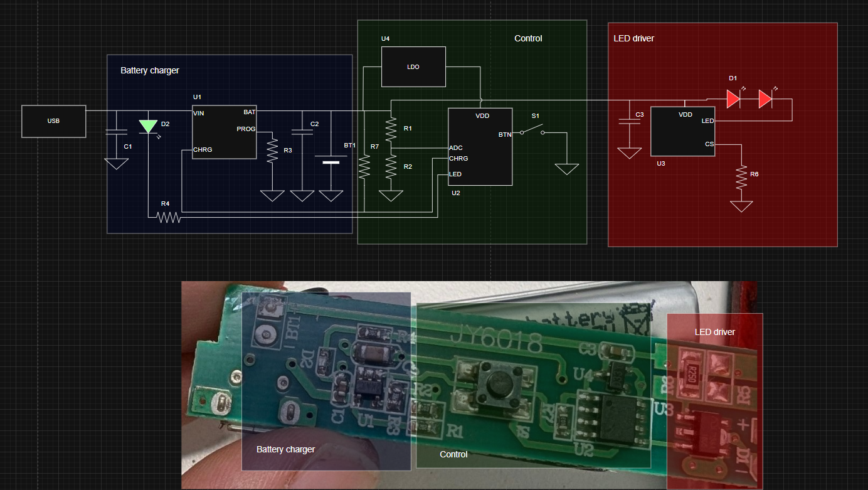The width and height of the screenshot is (868, 490).
Task: Click the Control label on the PCB photo
Action: pyautogui.click(x=453, y=454)
